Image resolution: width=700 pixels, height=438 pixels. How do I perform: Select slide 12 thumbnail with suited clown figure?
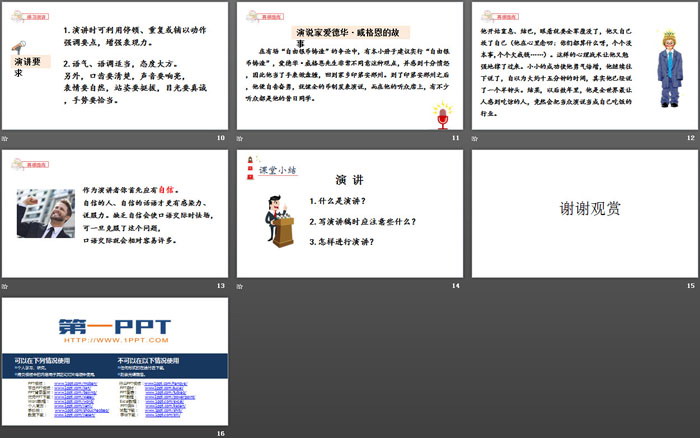[x=585, y=66]
